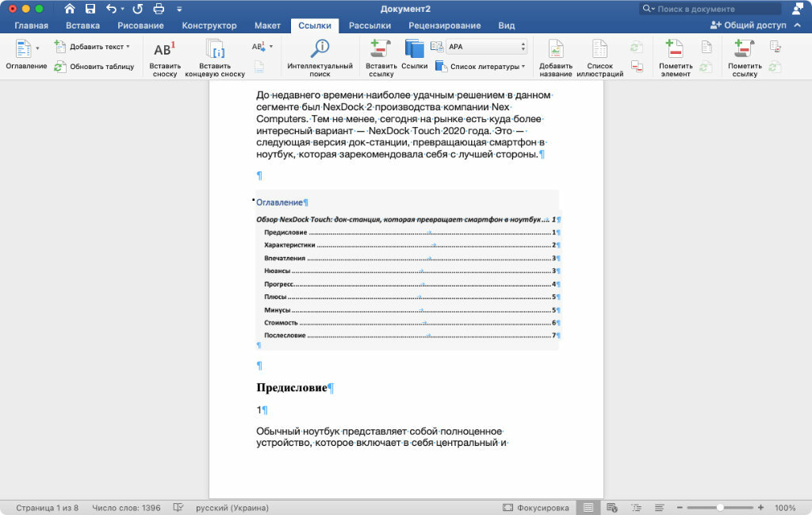Open the Характеристики TOC entry
812x515 pixels.
409,244
